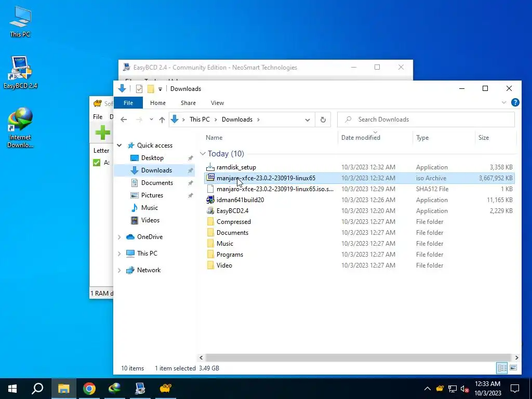
Task: Click the horizontal scrollbar track
Action: [358, 357]
